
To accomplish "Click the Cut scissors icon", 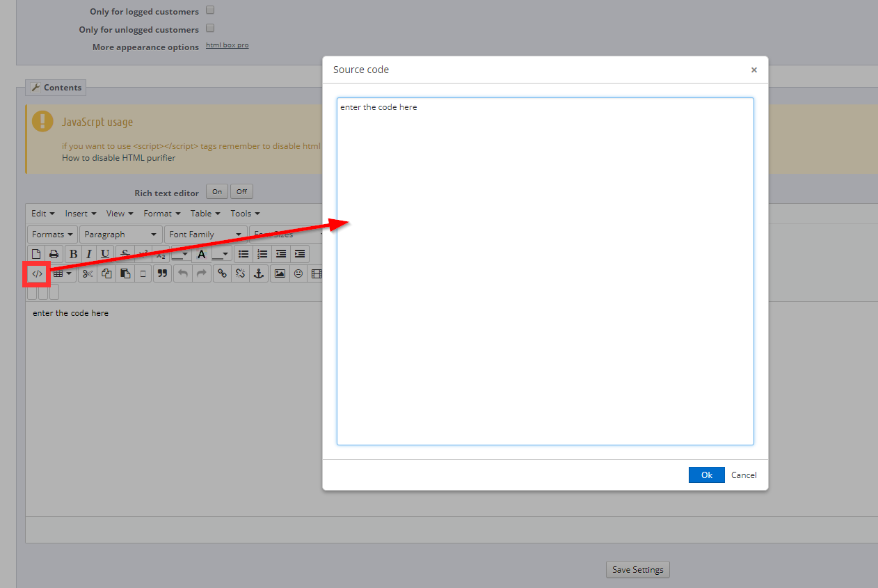I will click(x=87, y=273).
